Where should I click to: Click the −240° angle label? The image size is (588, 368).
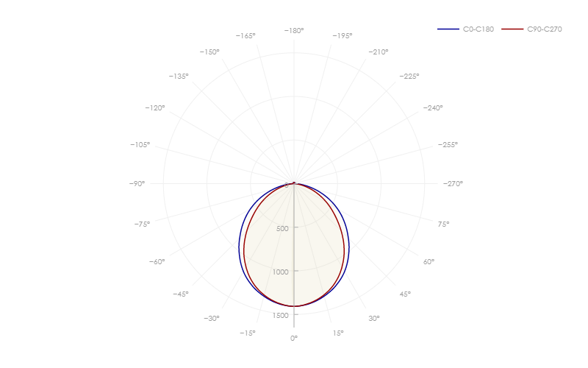pyautogui.click(x=433, y=108)
